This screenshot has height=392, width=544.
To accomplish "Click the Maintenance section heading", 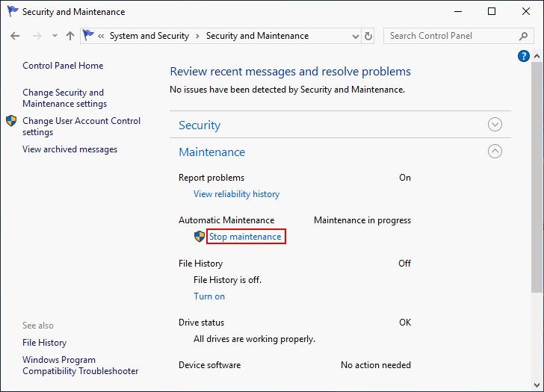I will [212, 152].
